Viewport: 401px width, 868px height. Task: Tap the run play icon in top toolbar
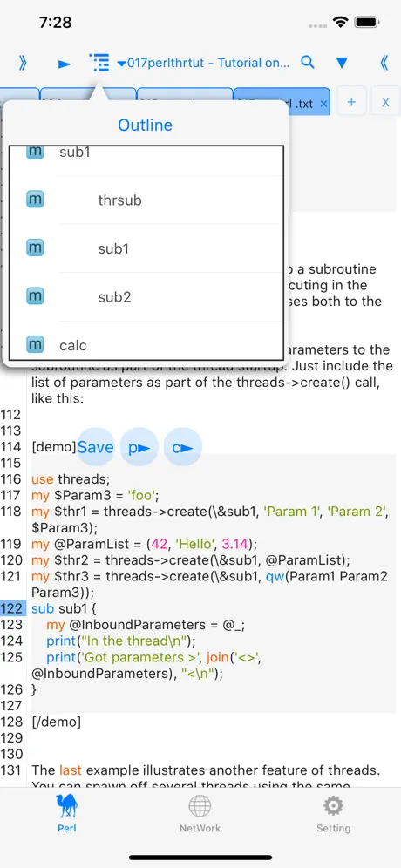(x=65, y=64)
